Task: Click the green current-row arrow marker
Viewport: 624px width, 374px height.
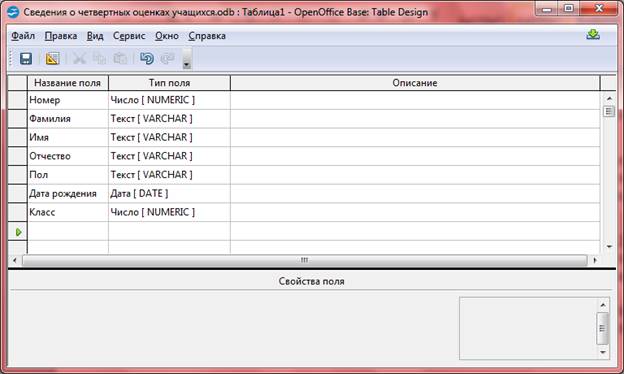Action: pyautogui.click(x=18, y=232)
